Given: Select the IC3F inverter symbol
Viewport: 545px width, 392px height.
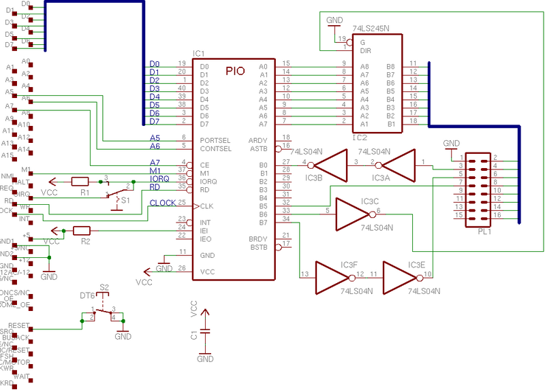Looking at the screenshot, I should coord(335,278).
